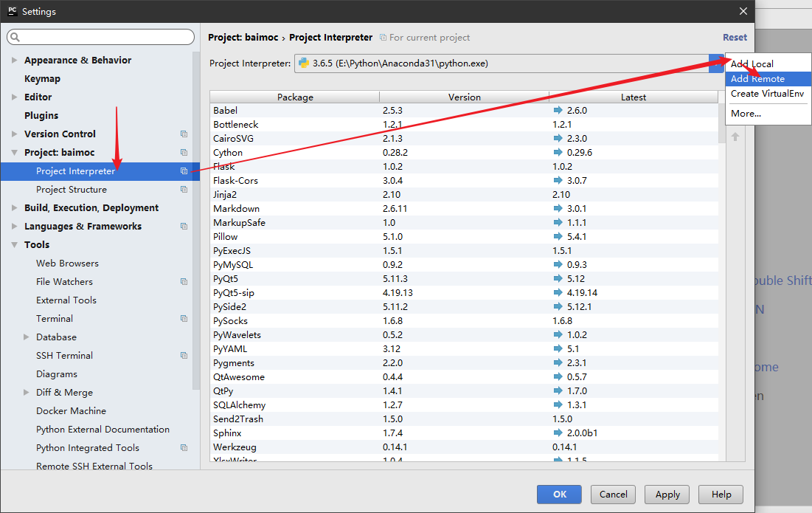Image resolution: width=812 pixels, height=513 pixels.
Task: Choose More... in the interpreter menu
Action: coord(768,114)
